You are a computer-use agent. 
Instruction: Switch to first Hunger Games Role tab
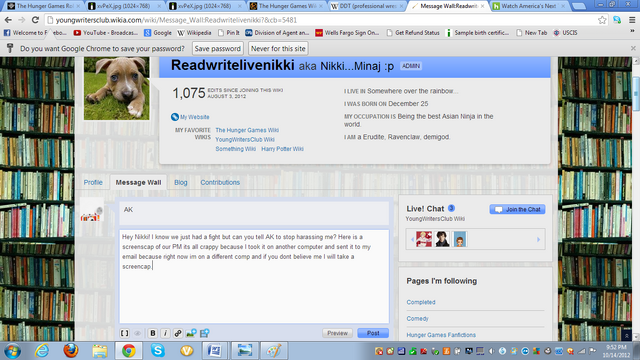44,6
